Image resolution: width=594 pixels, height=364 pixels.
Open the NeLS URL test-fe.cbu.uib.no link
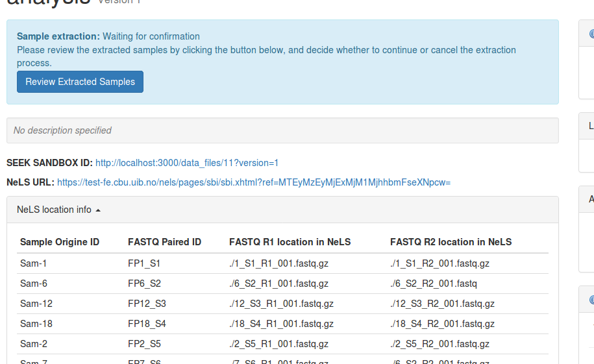coord(254,182)
